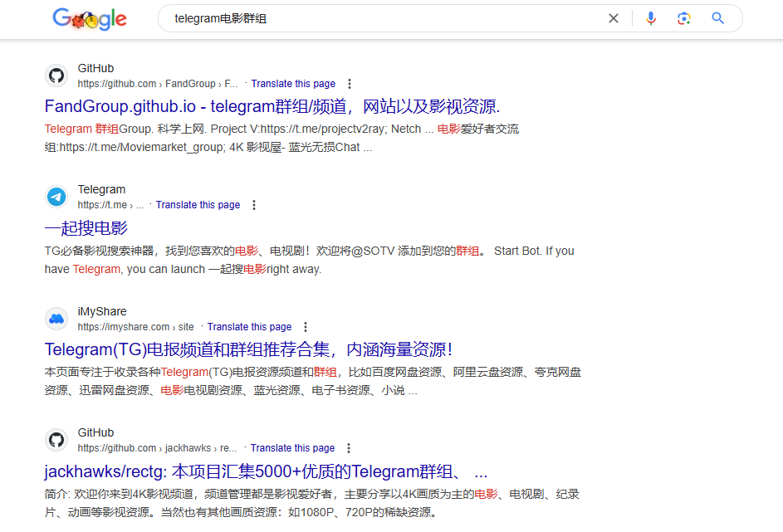The width and height of the screenshot is (783, 532).
Task: Open the 一起搜电影 result title
Action: [x=86, y=228]
